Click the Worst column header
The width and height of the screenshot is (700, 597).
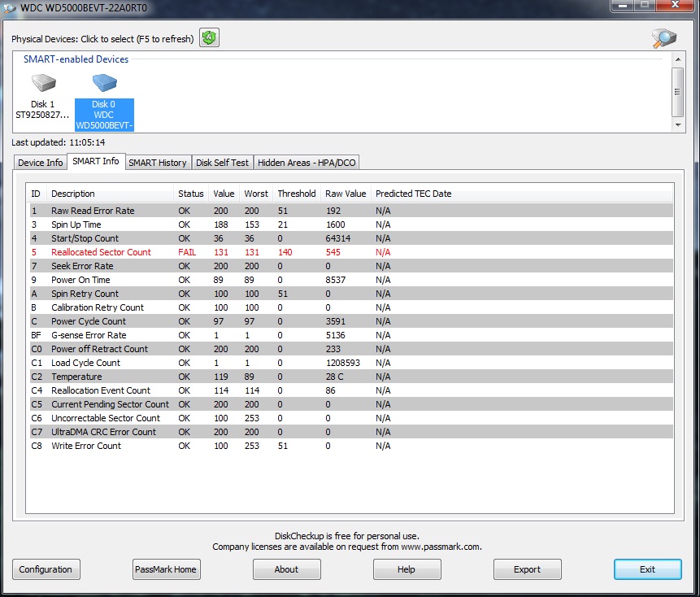[256, 194]
